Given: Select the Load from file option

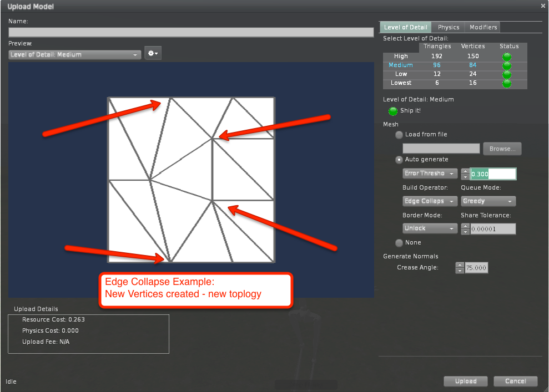Looking at the screenshot, I should (x=399, y=135).
